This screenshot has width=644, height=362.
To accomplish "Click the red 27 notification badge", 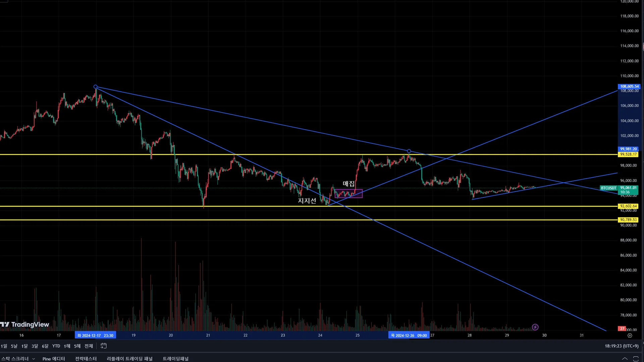I will pos(622,329).
